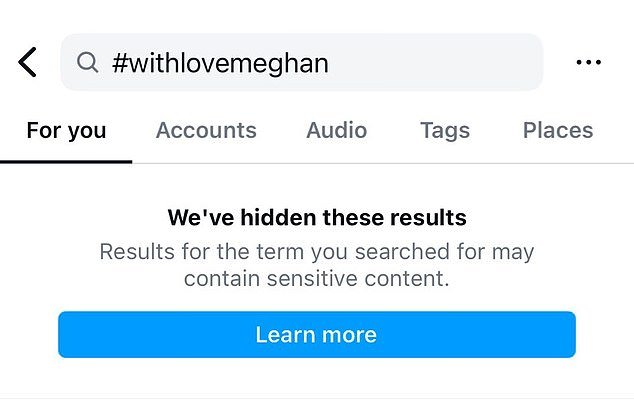Open the three-dot more options menu
The image size is (634, 404).
[x=588, y=62]
